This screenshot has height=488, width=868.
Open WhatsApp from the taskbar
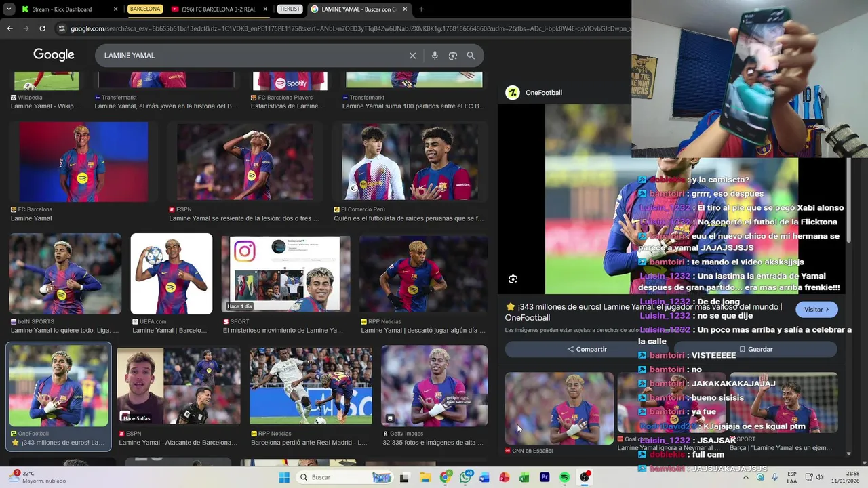pos(465,477)
